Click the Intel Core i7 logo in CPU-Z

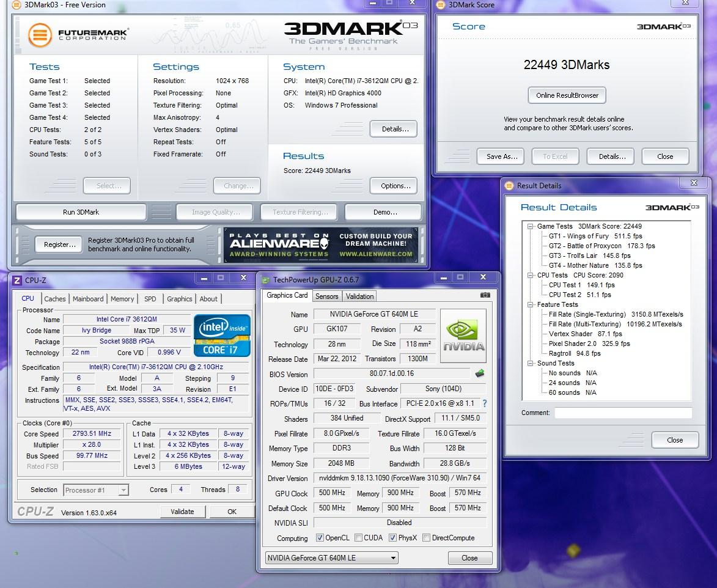[222, 335]
